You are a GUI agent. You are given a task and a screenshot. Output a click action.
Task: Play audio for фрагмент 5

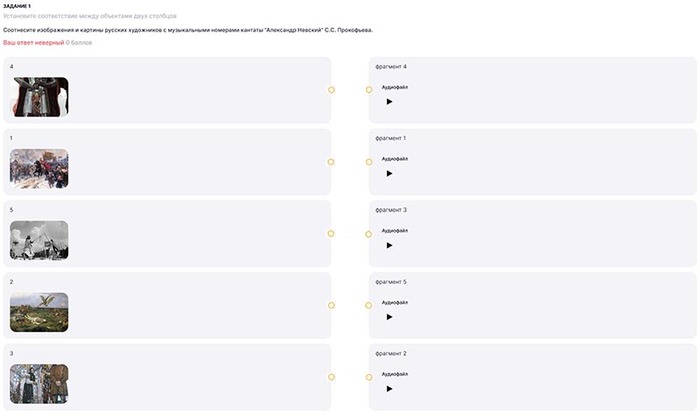click(x=389, y=317)
